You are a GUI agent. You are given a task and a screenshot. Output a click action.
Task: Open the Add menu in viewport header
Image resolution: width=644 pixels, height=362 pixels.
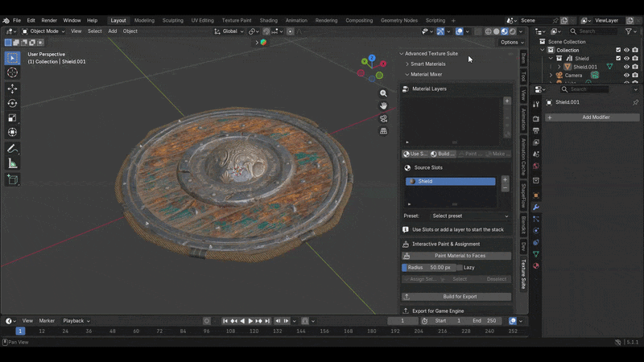click(112, 31)
